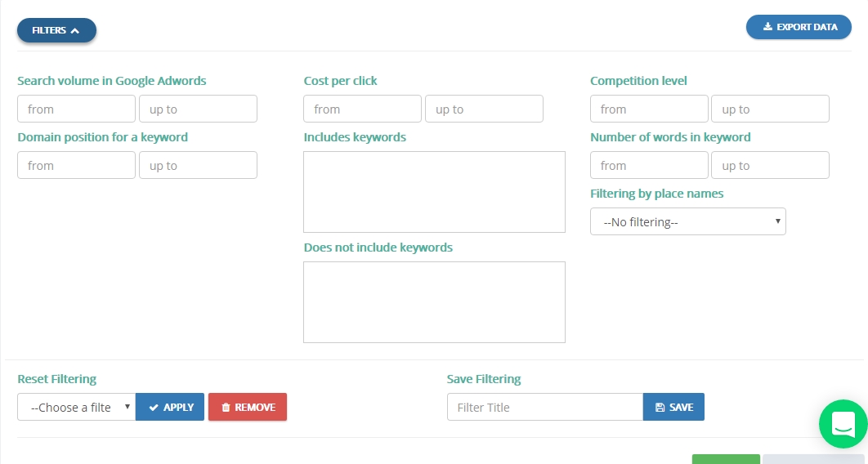Apply the selected saved filter

click(x=170, y=407)
